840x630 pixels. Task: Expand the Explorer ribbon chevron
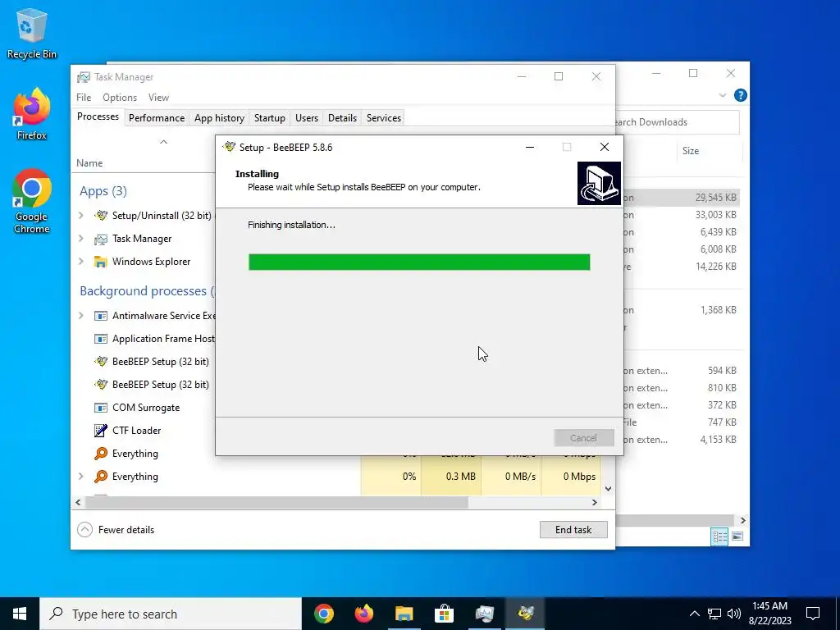(x=722, y=95)
